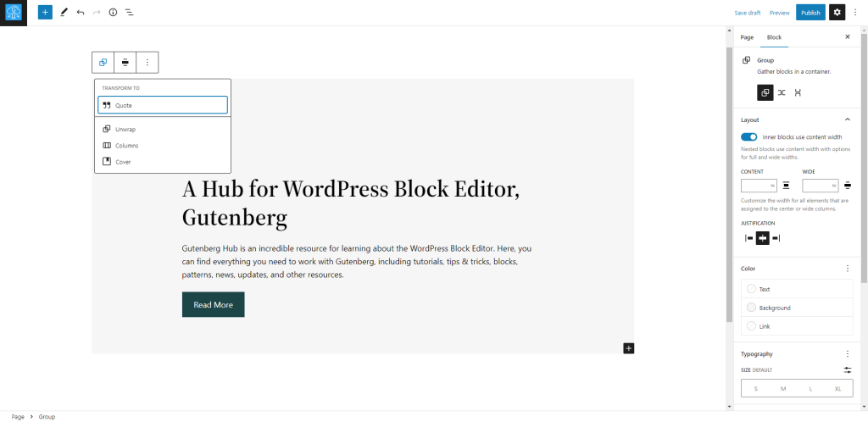This screenshot has height=422, width=868.
Task: Click the block alignment icon in block toolbar
Action: [125, 62]
